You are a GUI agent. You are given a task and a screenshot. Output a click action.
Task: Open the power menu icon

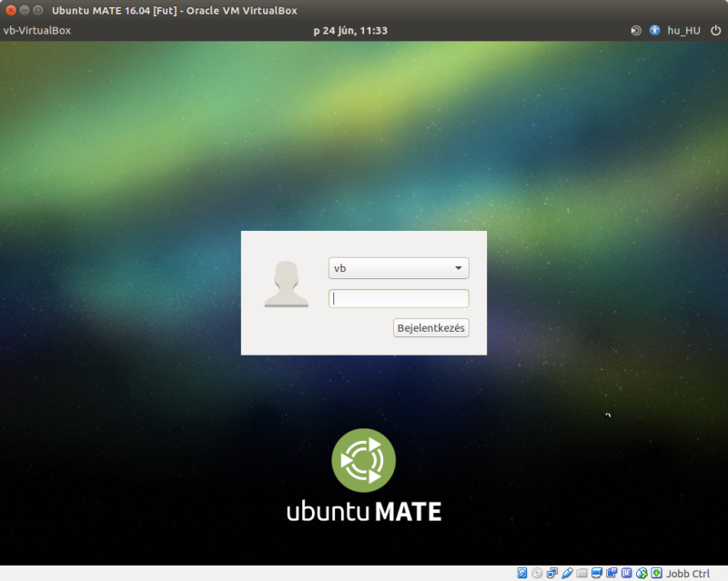click(x=716, y=31)
